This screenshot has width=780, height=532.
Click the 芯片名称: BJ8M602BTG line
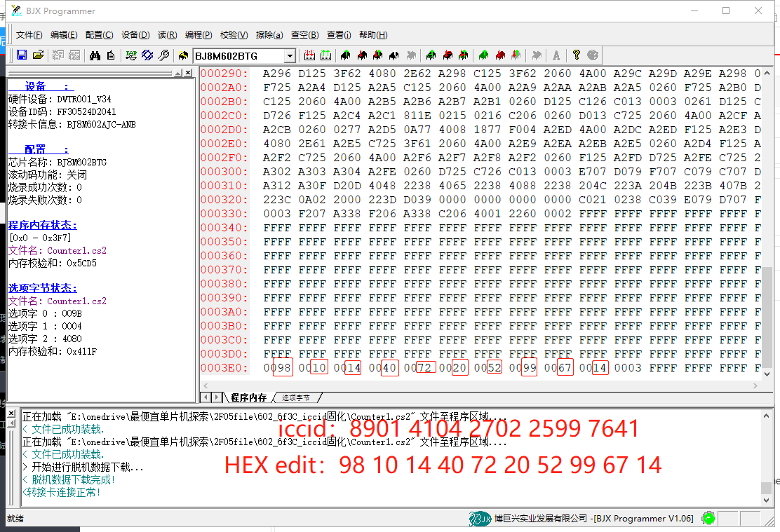tap(58, 162)
